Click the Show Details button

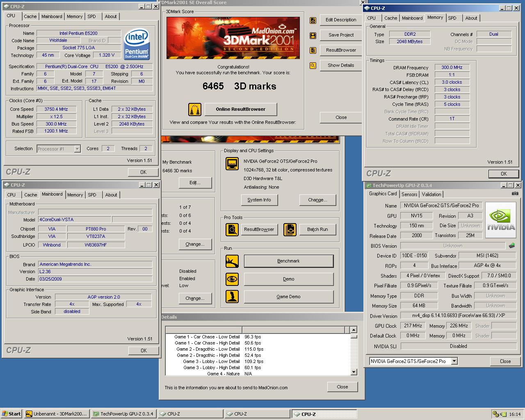[x=341, y=65]
